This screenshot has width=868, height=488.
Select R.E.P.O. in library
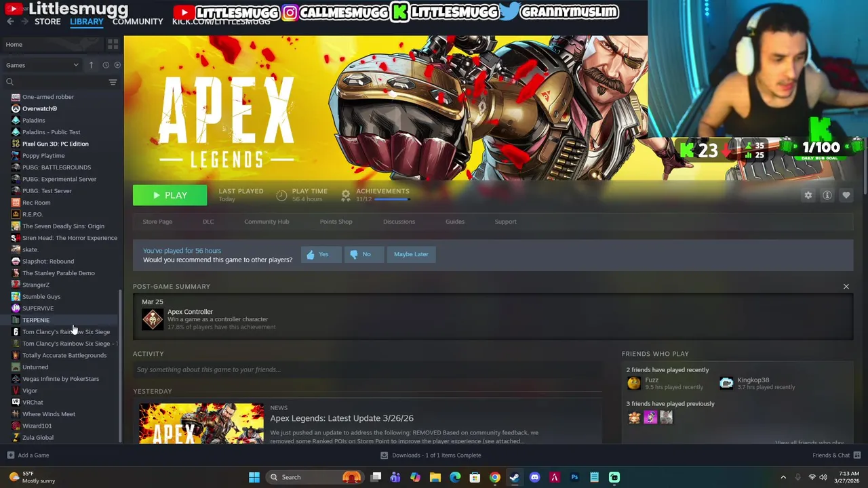click(32, 214)
